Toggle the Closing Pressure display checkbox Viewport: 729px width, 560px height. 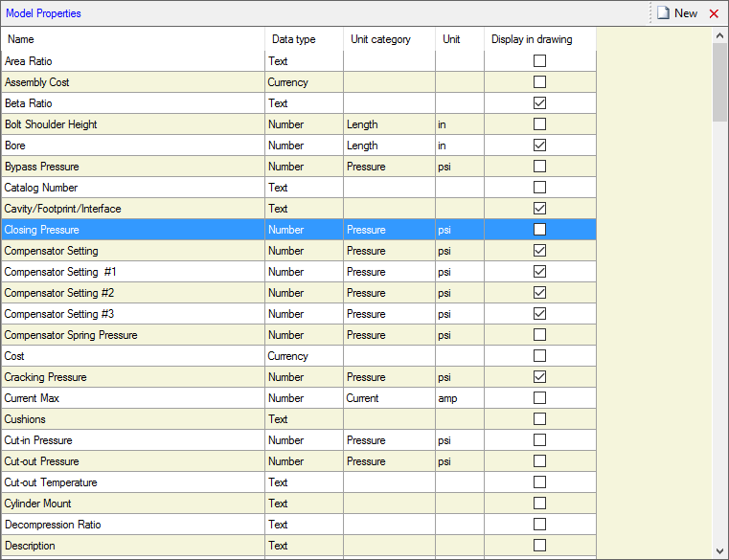click(540, 230)
